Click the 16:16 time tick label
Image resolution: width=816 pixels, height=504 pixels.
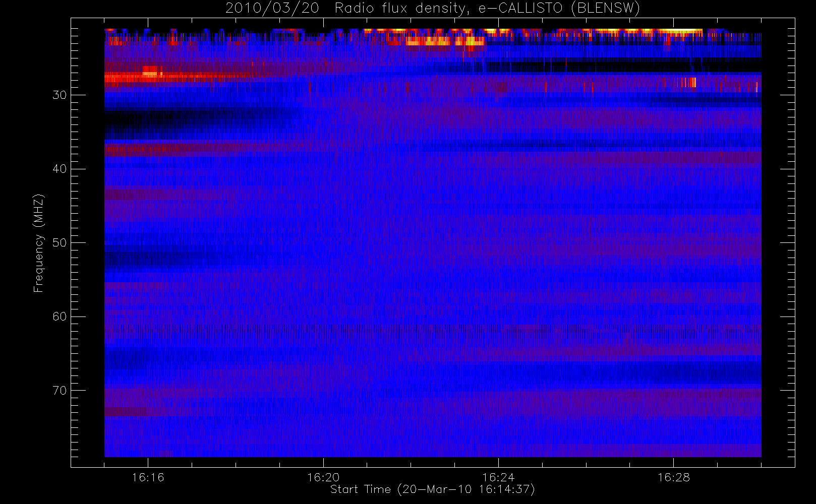click(148, 477)
